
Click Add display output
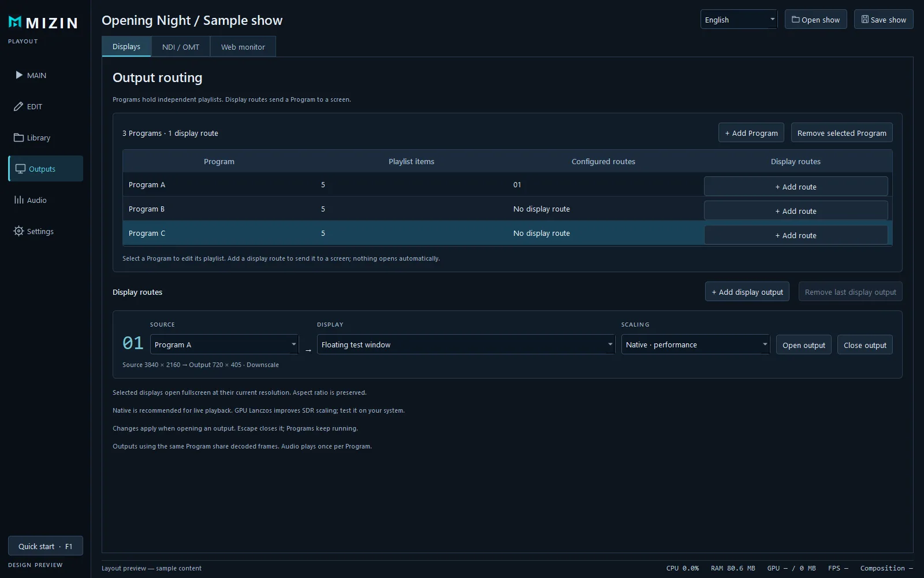747,292
